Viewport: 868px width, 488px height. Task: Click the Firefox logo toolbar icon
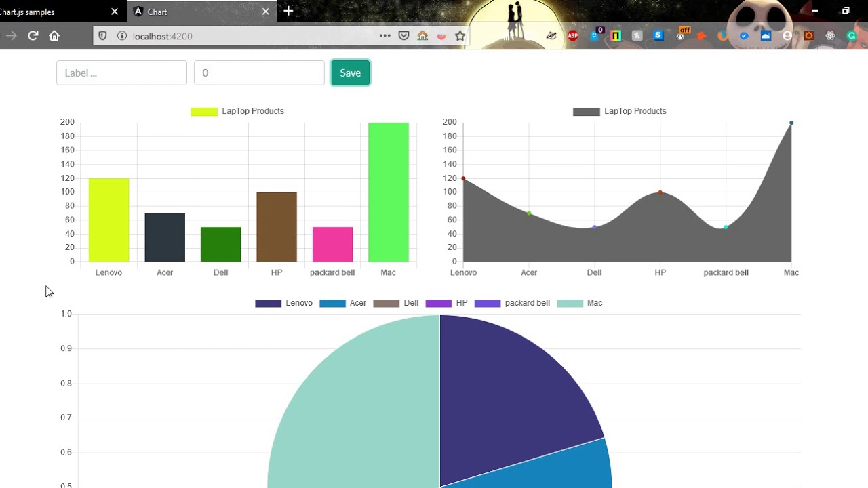723,36
